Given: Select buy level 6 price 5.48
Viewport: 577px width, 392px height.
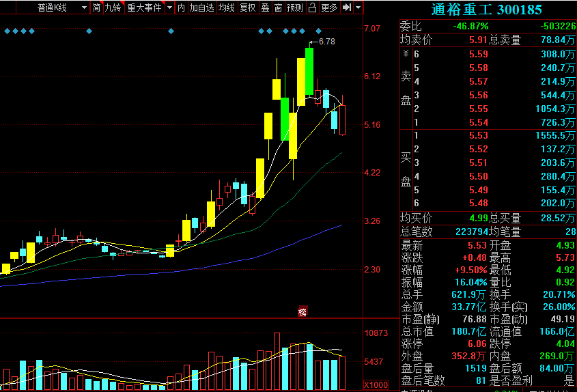Looking at the screenshot, I should pyautogui.click(x=479, y=203).
